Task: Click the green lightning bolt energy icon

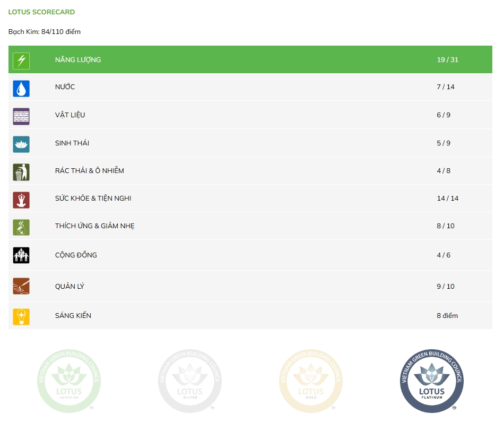Action: pos(21,61)
